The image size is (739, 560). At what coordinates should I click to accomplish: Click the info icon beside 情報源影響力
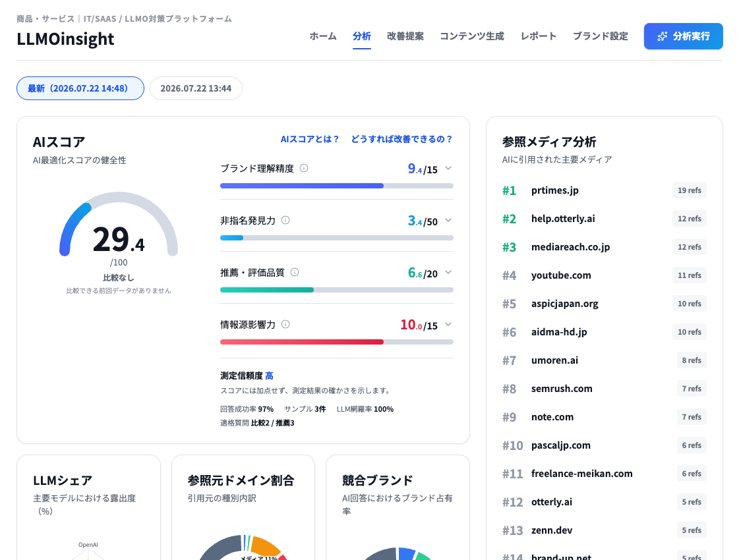pyautogui.click(x=285, y=324)
